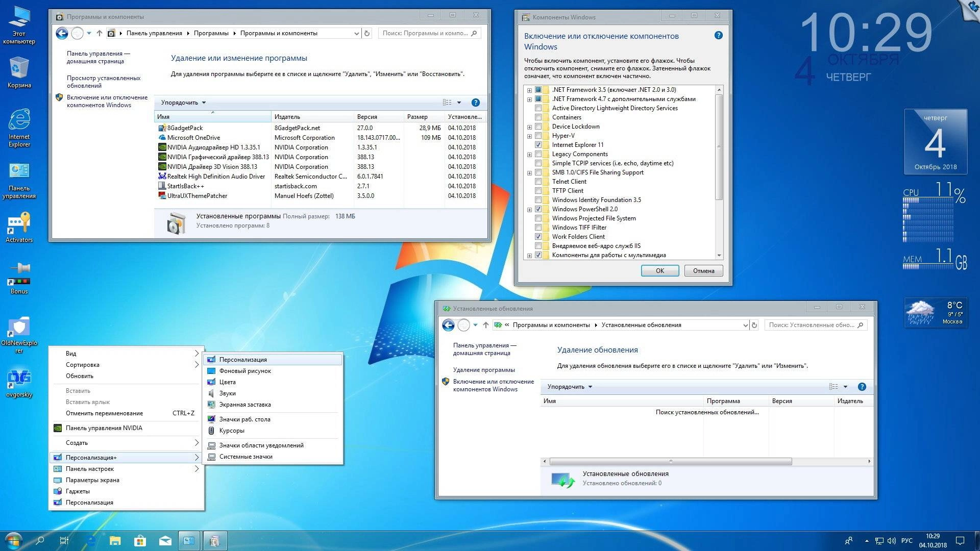The height and width of the screenshot is (551, 980).
Task: Click OK in Компоненты Windows dialog
Action: (660, 271)
